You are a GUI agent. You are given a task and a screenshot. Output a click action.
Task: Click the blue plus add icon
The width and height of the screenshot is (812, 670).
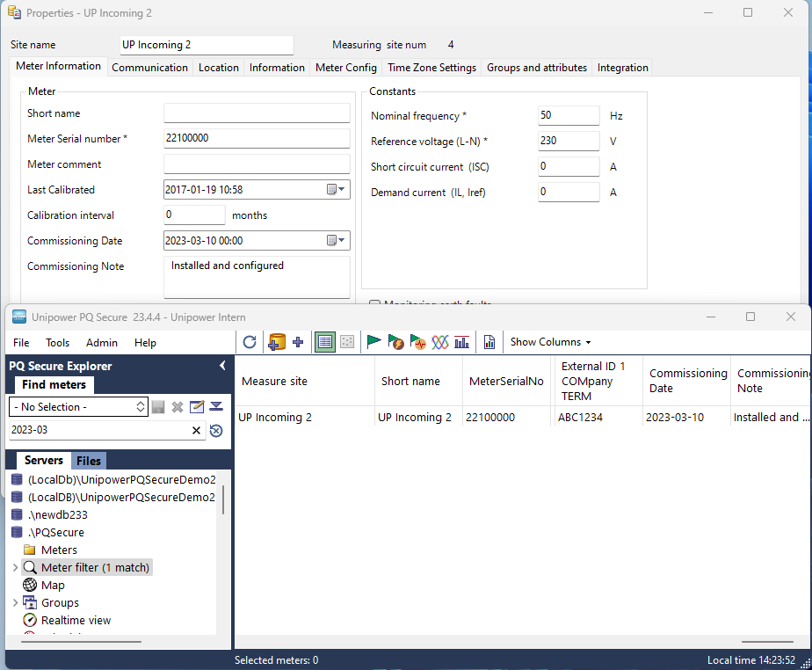(x=298, y=342)
